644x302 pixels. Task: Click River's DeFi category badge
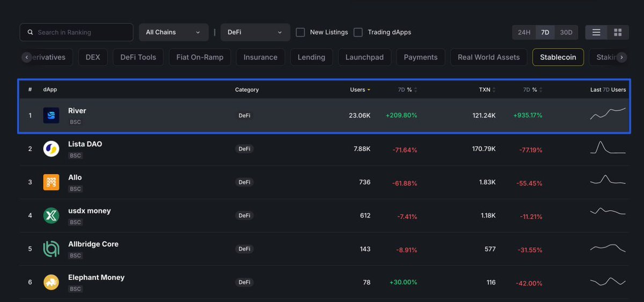point(244,115)
